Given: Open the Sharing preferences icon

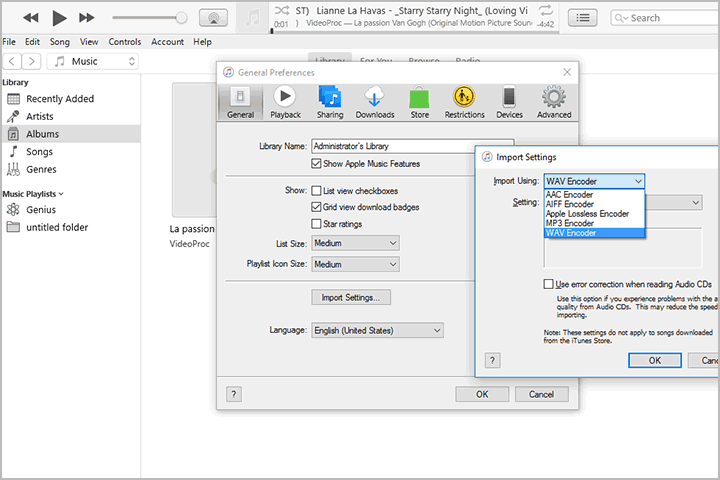Looking at the screenshot, I should (x=330, y=97).
